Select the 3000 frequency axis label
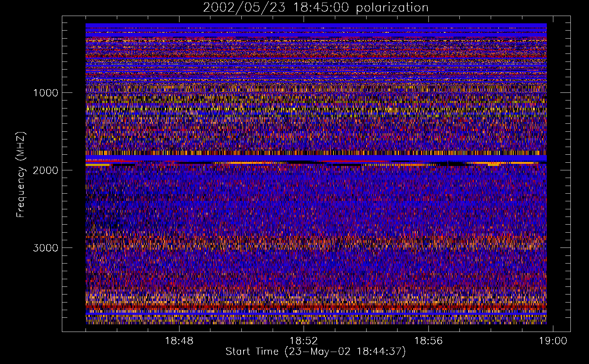589x364 pixels. coord(46,248)
